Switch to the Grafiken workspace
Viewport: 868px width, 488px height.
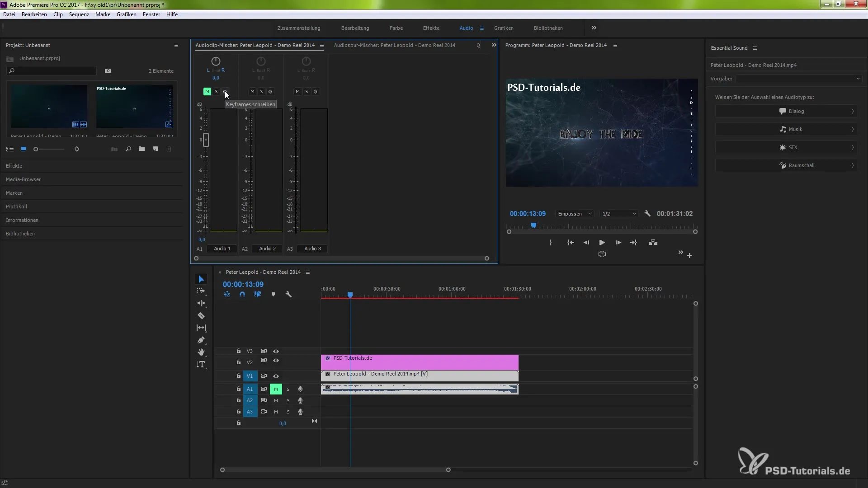(504, 28)
